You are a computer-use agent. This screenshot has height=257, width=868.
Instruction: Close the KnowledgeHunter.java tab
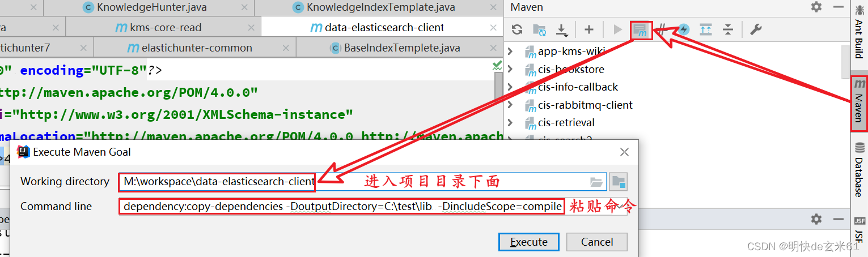(244, 7)
